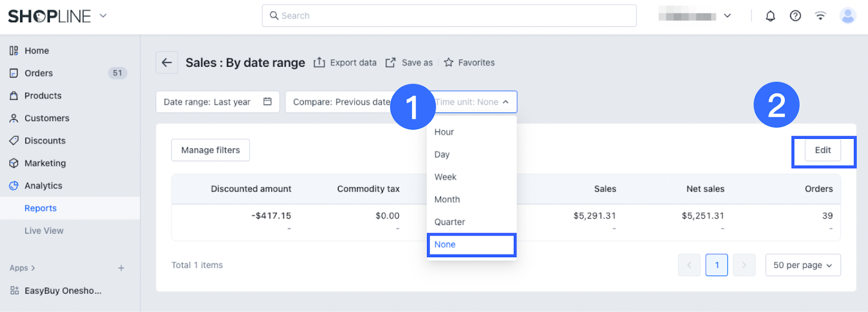Image resolution: width=868 pixels, height=312 pixels.
Task: Click the wifi status icon
Action: point(820,16)
